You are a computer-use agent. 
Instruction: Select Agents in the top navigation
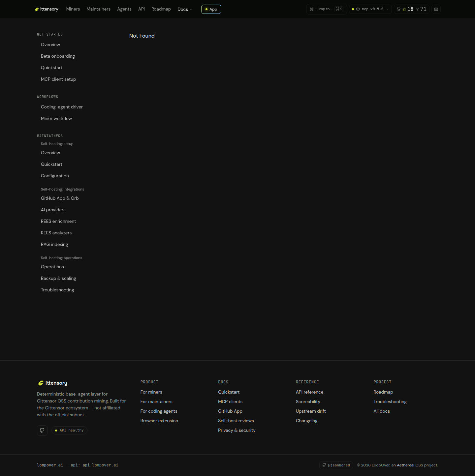[x=124, y=9]
